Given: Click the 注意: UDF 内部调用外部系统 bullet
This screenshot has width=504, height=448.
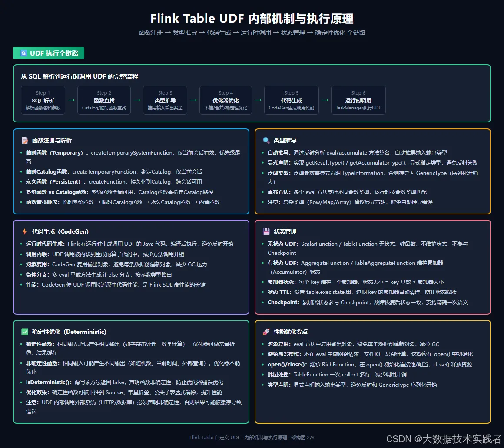Looking at the screenshot, I should click(134, 407).
